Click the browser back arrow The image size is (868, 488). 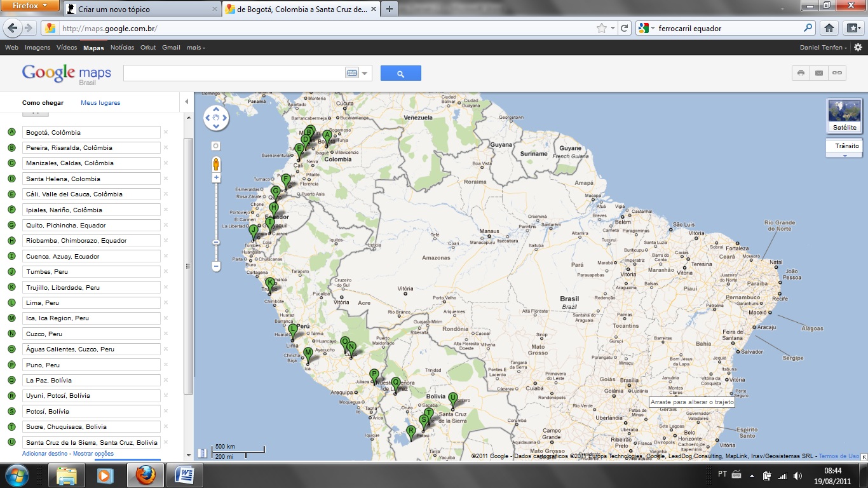(x=12, y=28)
